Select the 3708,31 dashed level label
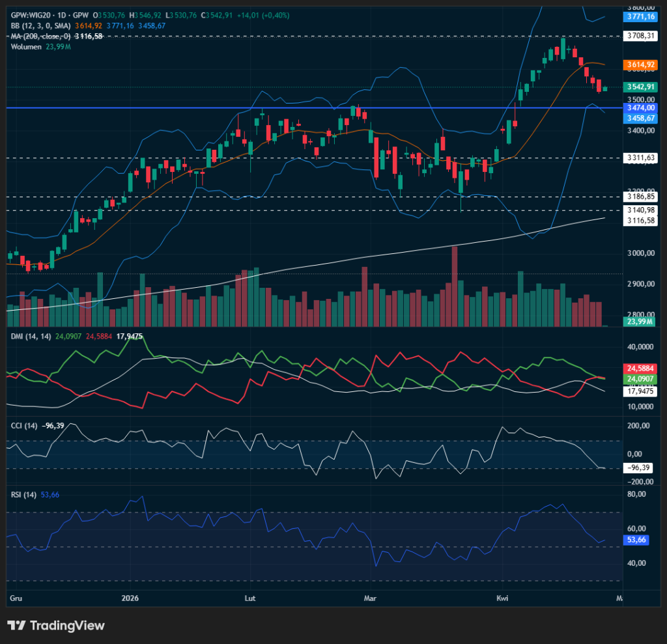The image size is (667, 644). 640,36
